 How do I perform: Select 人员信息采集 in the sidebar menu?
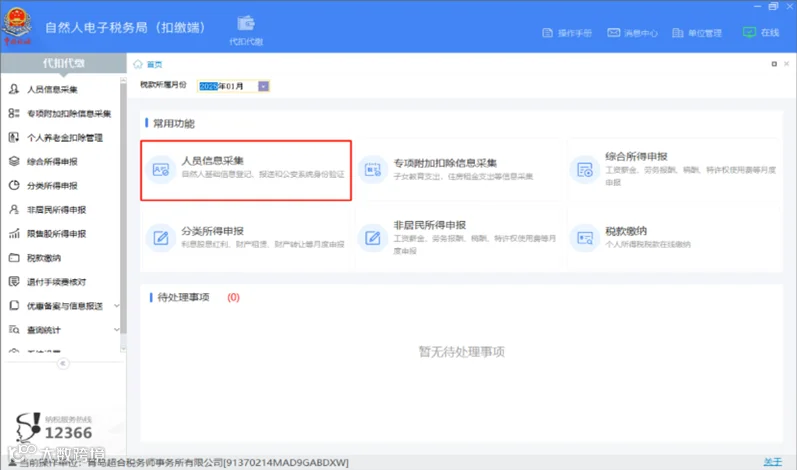52,89
